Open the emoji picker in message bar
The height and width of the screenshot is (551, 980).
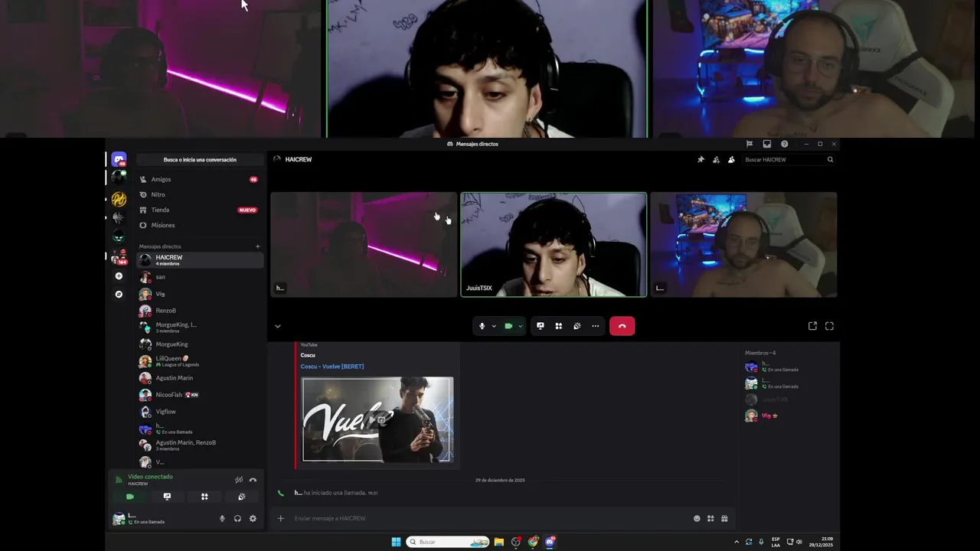tap(697, 518)
